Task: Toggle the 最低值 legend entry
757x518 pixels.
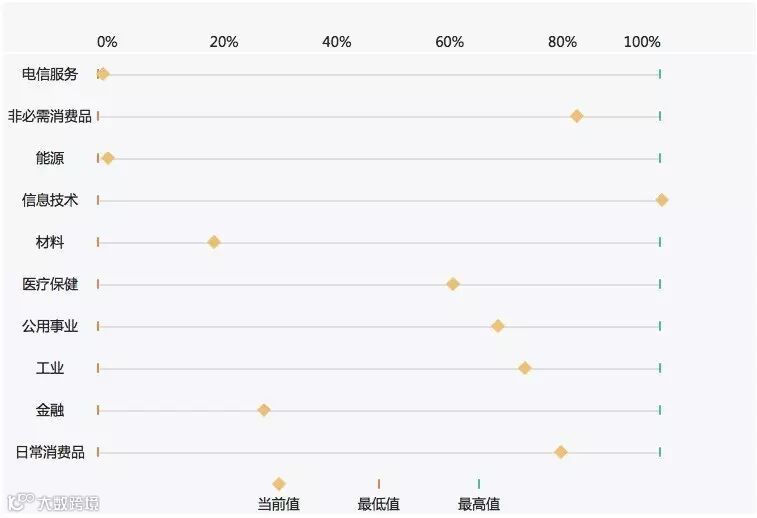Action: (379, 504)
